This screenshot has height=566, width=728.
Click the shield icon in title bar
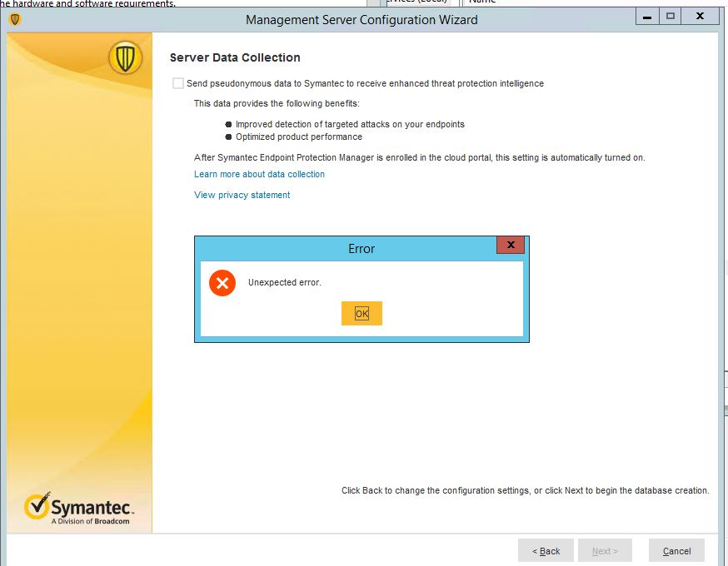[15, 19]
